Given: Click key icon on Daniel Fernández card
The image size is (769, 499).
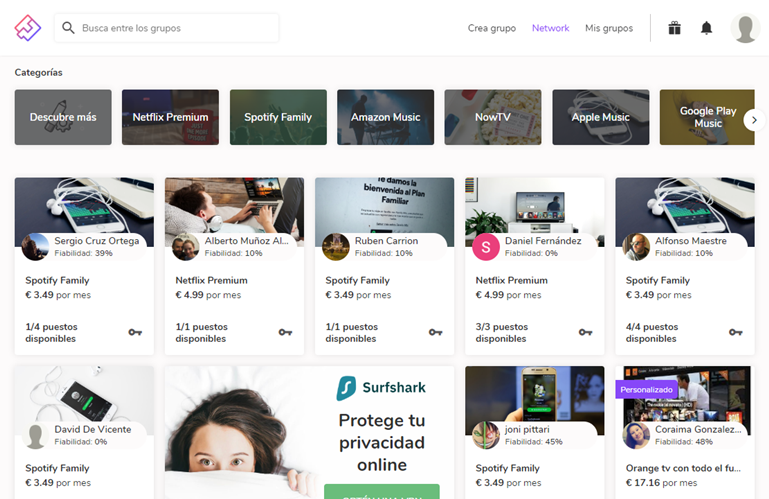Looking at the screenshot, I should [585, 332].
